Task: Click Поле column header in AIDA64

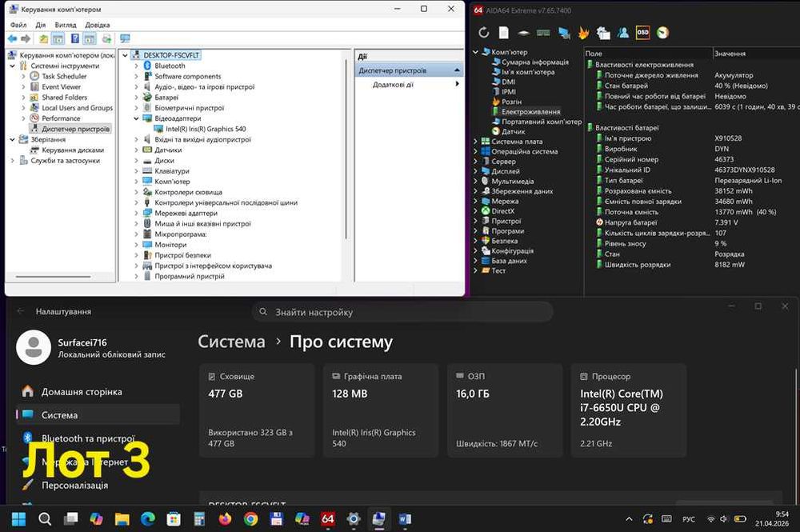Action: (648, 54)
